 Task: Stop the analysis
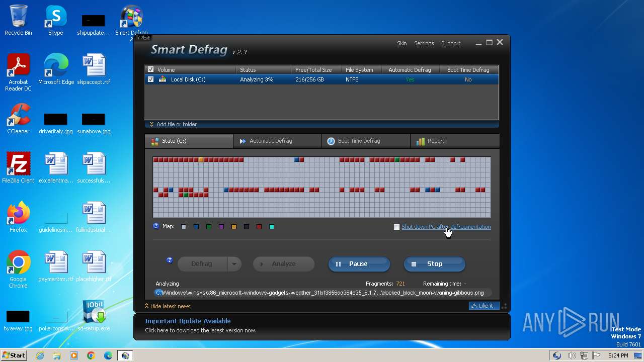point(435,264)
